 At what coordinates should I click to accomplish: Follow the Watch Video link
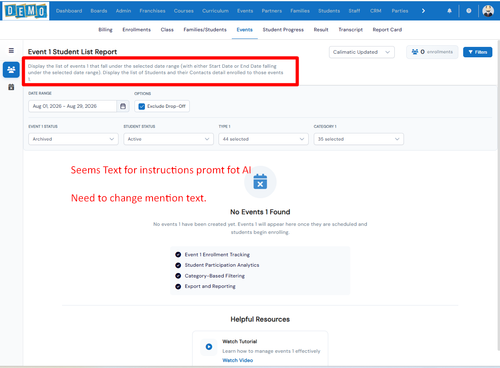[x=238, y=360]
